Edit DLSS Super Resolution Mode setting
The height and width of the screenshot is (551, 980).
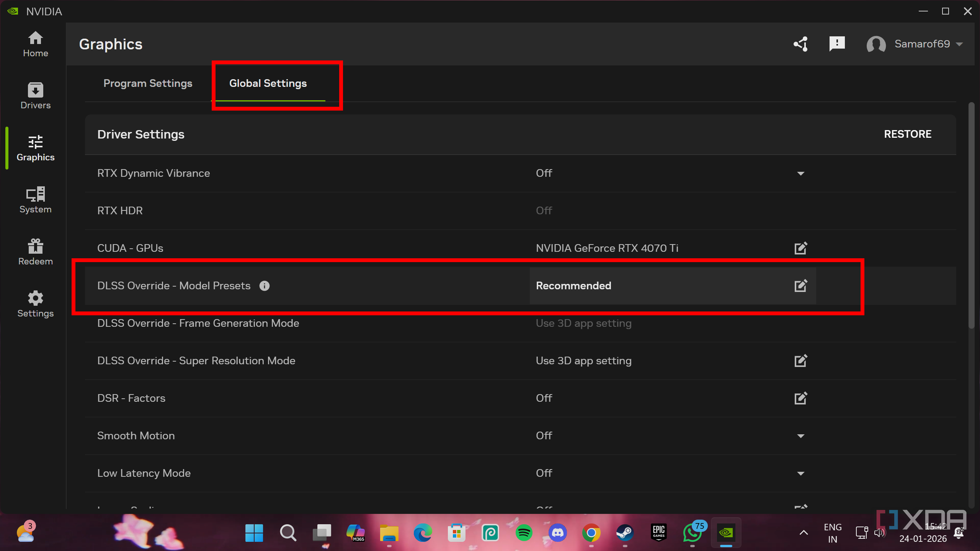(800, 361)
